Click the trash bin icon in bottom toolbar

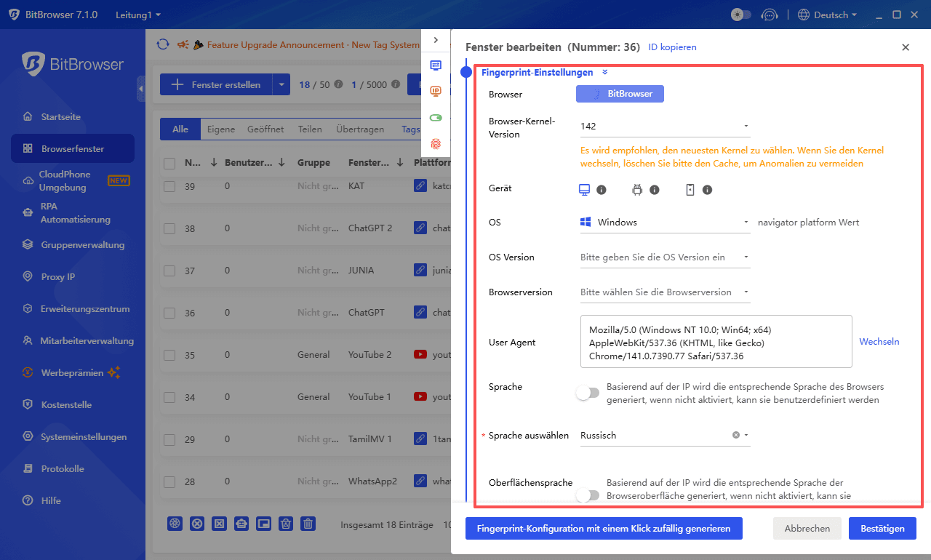pyautogui.click(x=308, y=523)
